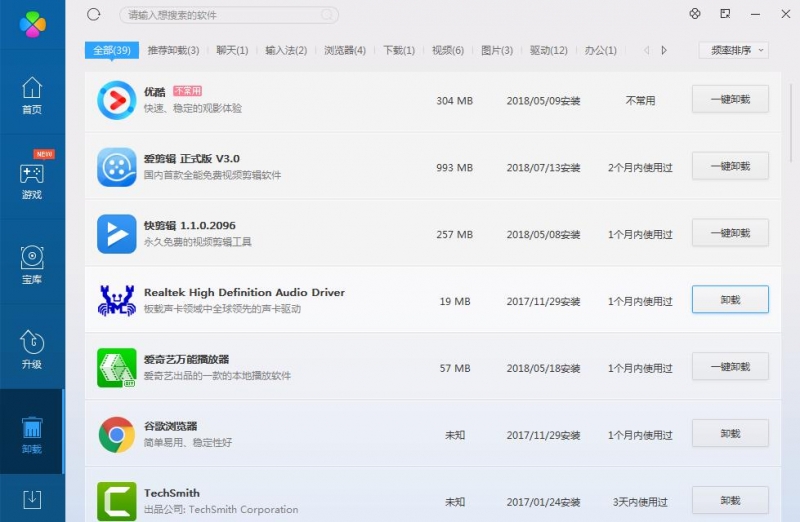Click 卸载 for TechSmith
800x522 pixels.
[x=730, y=500]
